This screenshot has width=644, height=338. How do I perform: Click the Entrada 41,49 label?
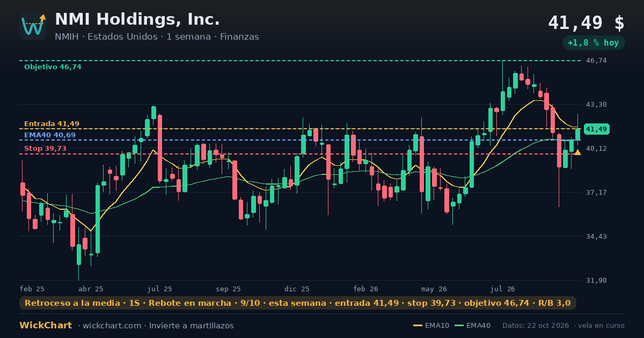click(x=52, y=124)
